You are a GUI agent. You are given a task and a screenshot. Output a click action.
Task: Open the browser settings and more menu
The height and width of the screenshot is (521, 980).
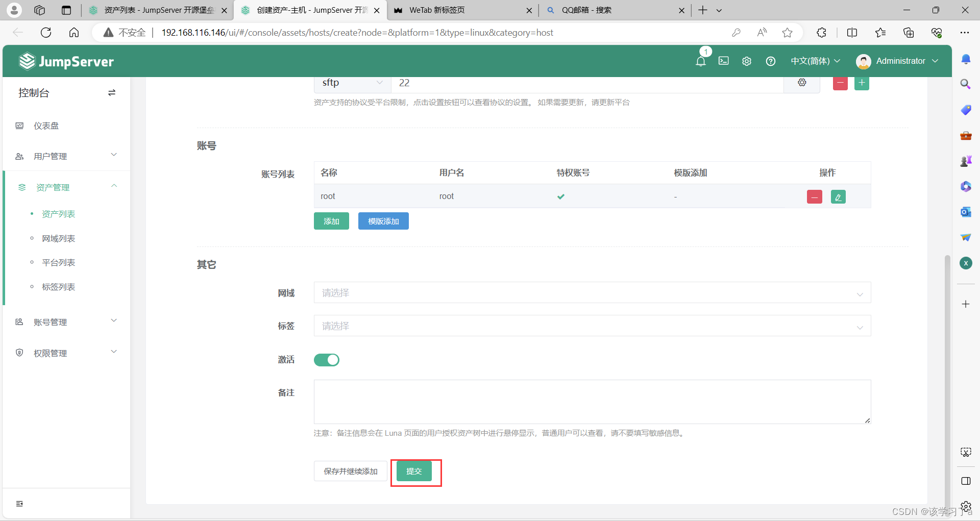(964, 33)
